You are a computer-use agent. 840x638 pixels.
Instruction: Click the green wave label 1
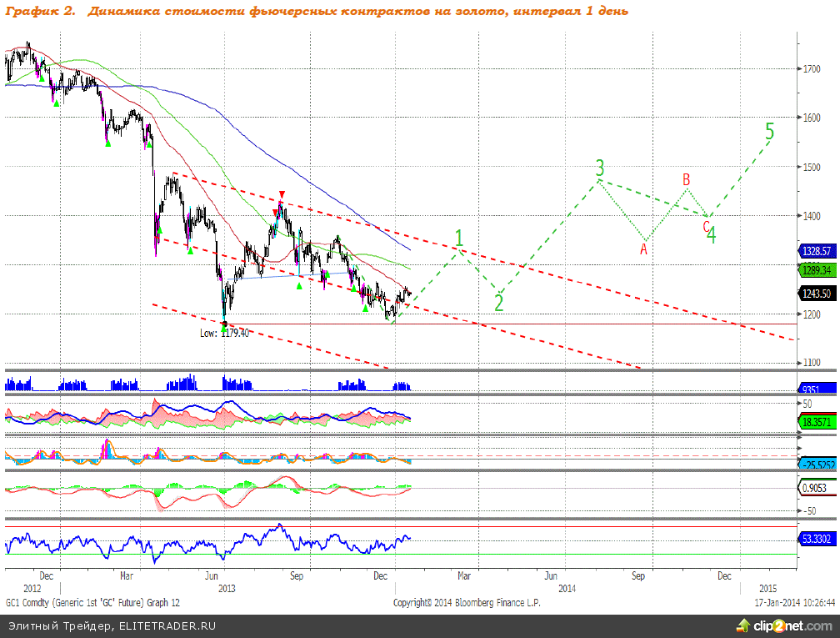pos(458,237)
